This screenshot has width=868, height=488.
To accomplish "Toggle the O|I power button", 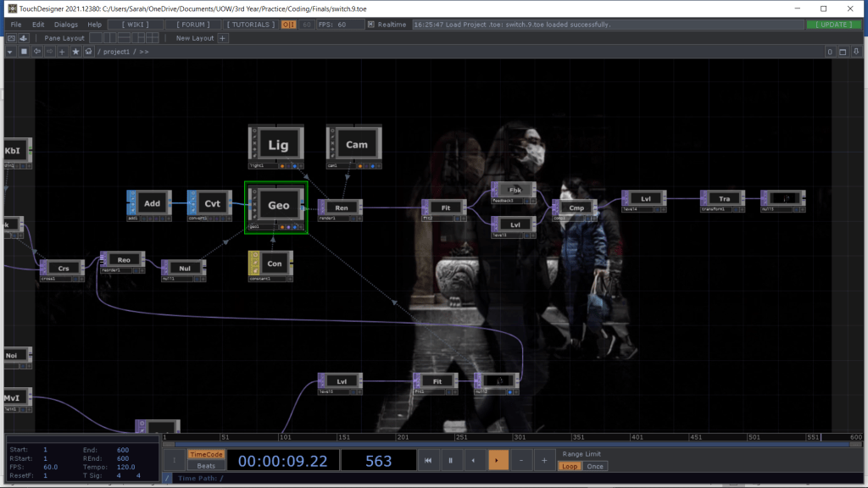I will (x=287, y=25).
